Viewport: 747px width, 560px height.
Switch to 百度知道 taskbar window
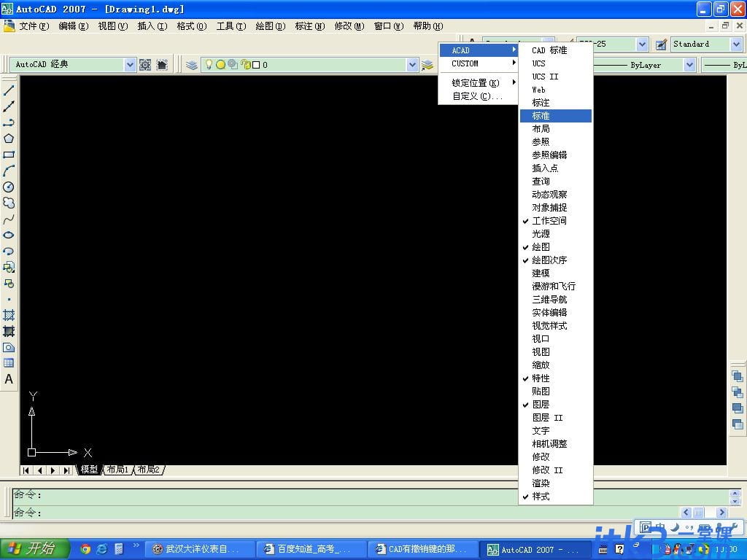click(311, 549)
